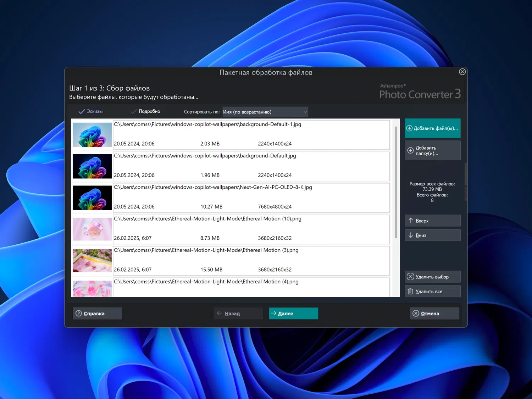Click the Next-Gen-AI-PC-OLED-8-K.jpg file path
Screen dimensions: 532x399
point(213,187)
